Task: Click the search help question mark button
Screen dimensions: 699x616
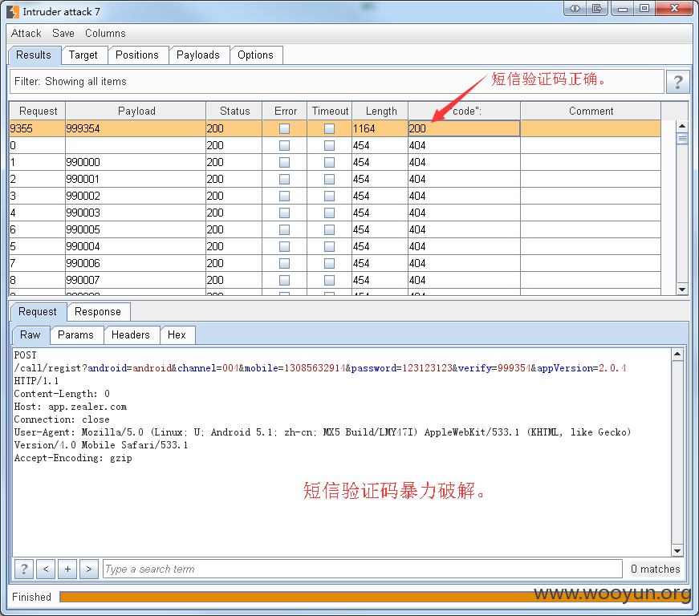Action: click(x=24, y=569)
